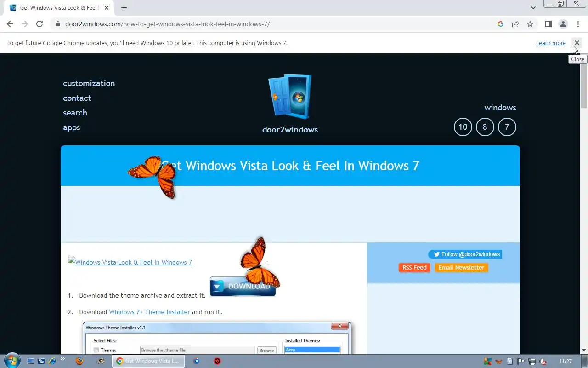Click the blue DOWNLOAD button
Image resolution: width=588 pixels, height=368 pixels.
click(x=243, y=286)
